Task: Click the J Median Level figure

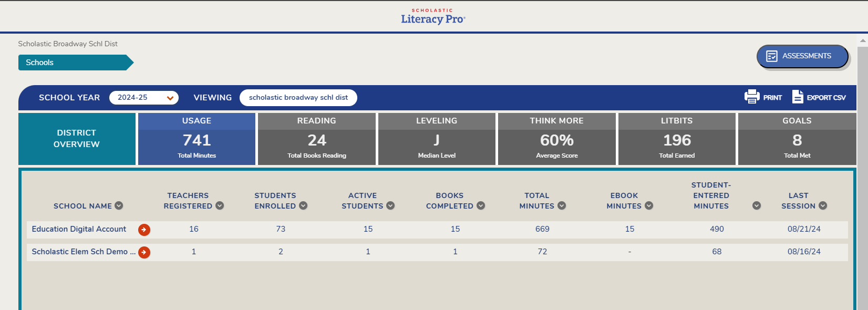Action: coord(437,140)
